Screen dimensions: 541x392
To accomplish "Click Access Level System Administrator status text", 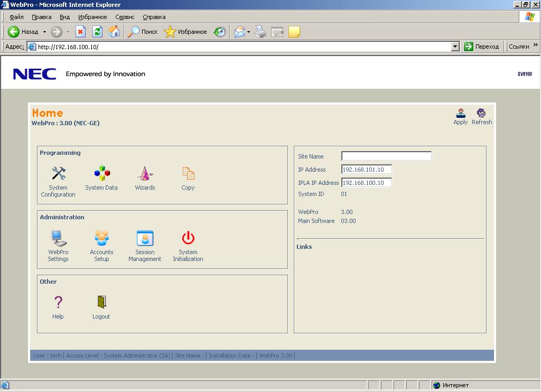I will pos(118,356).
